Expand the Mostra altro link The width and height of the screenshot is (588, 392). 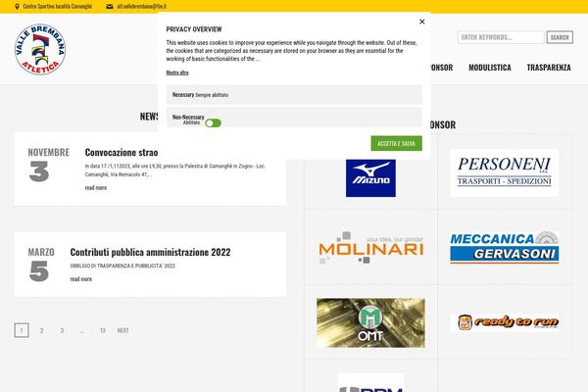[x=177, y=73]
